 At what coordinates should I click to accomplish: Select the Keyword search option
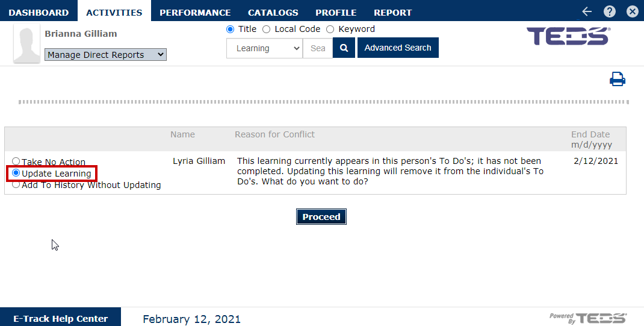330,29
